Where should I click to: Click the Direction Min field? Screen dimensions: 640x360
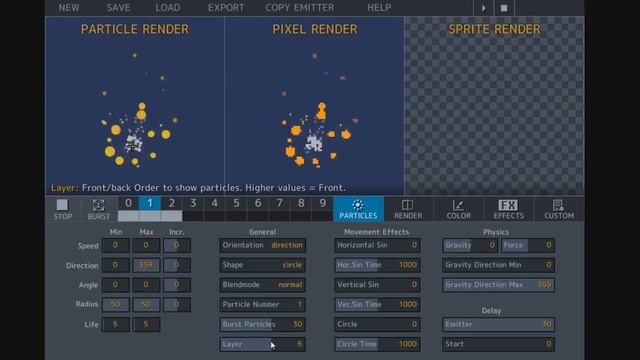click(x=116, y=265)
